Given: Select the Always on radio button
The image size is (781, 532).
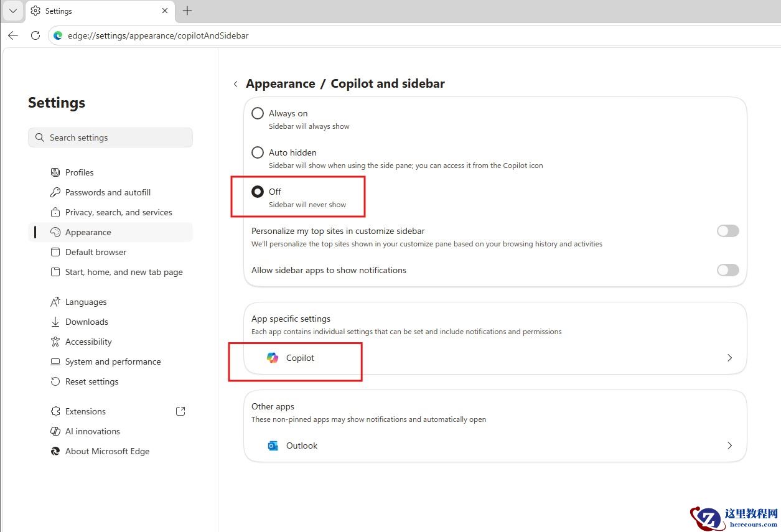Looking at the screenshot, I should 258,113.
